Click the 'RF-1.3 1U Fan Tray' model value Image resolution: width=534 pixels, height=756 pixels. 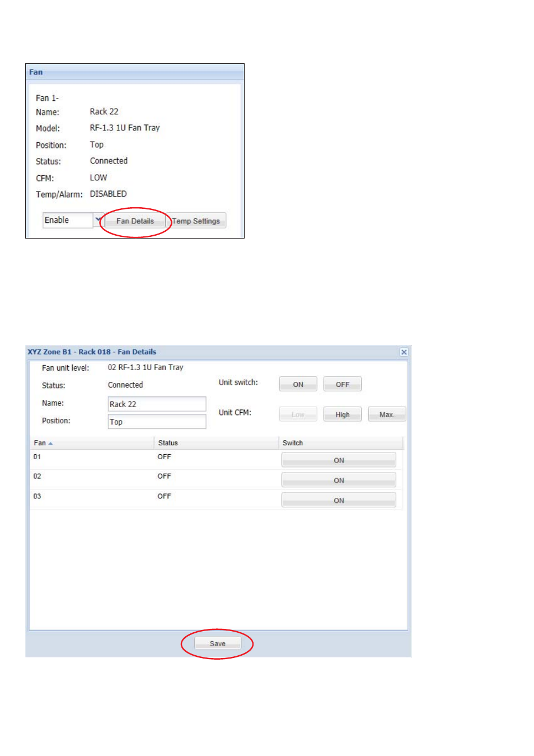(125, 128)
